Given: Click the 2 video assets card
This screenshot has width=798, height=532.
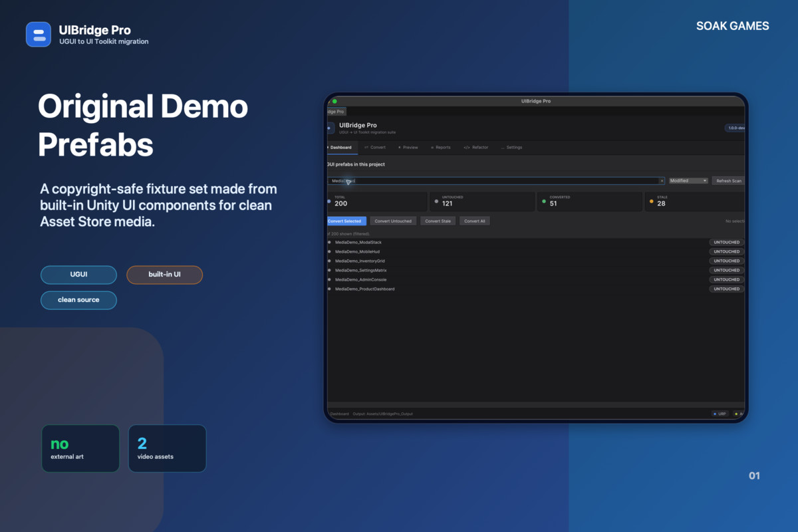Looking at the screenshot, I should coord(167,449).
